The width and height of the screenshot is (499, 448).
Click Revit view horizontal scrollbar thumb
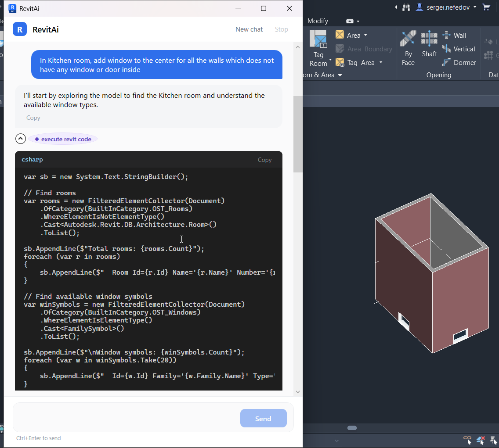click(x=352, y=428)
